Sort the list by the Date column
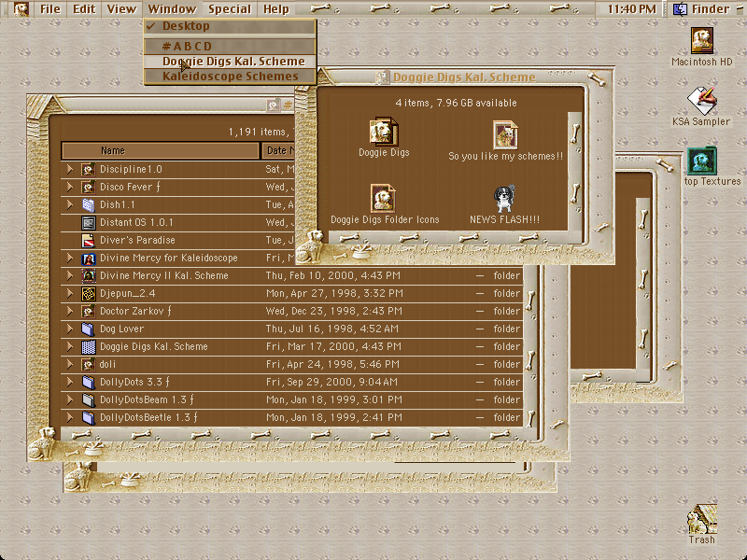Screen dimensions: 747x560 tap(278, 150)
